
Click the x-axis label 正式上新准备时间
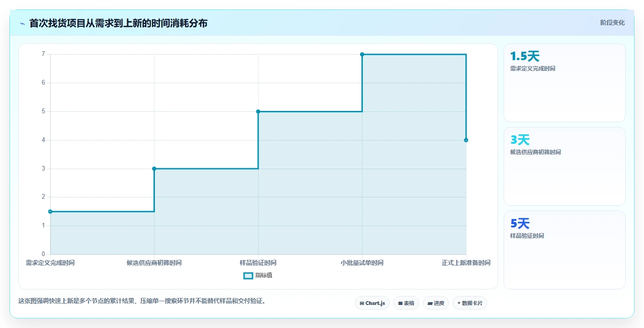(466, 263)
